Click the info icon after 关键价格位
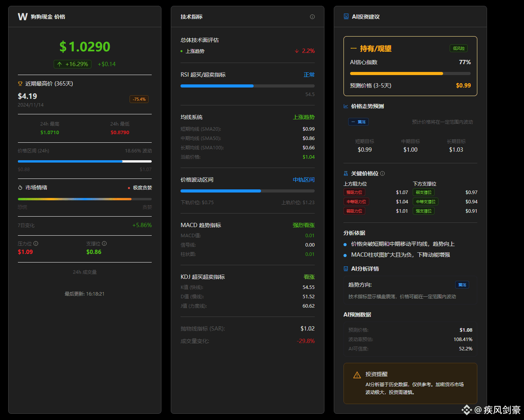 [382, 173]
